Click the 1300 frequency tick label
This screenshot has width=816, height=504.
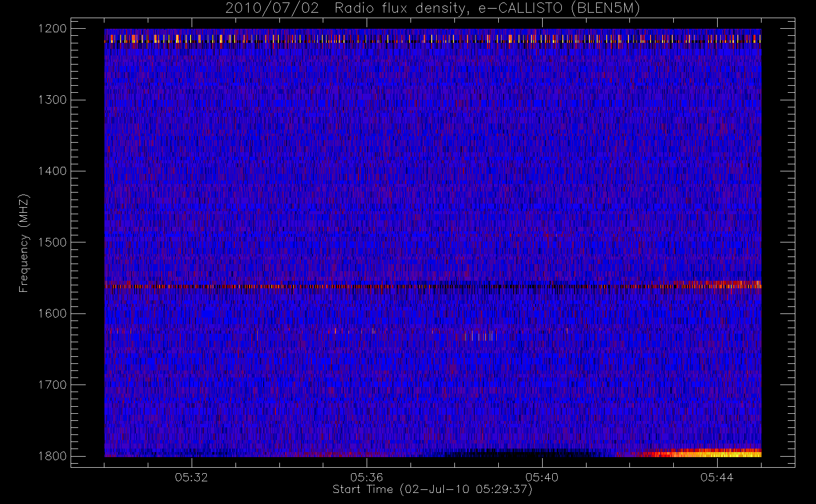pyautogui.click(x=53, y=100)
